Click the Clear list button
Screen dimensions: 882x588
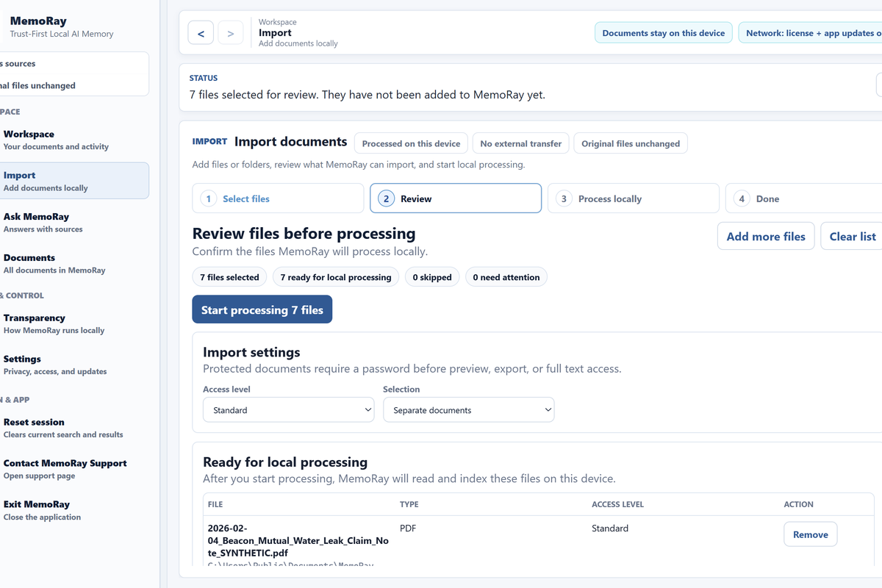[852, 236]
